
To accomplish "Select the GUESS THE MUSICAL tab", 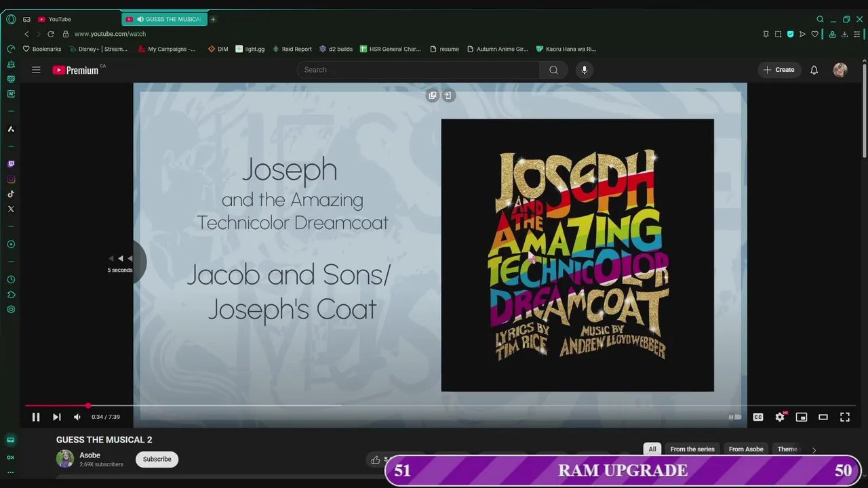I will pos(165,19).
